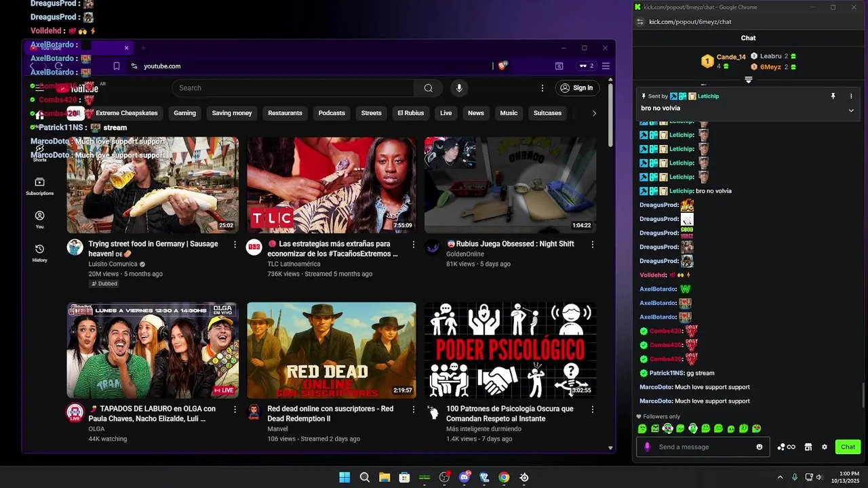
Task: Open Kick channel points icon
Action: 787,447
